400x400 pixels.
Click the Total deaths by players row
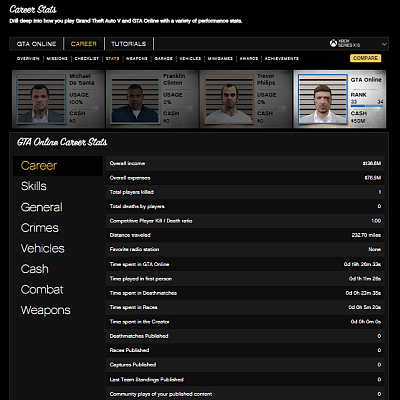(x=245, y=206)
